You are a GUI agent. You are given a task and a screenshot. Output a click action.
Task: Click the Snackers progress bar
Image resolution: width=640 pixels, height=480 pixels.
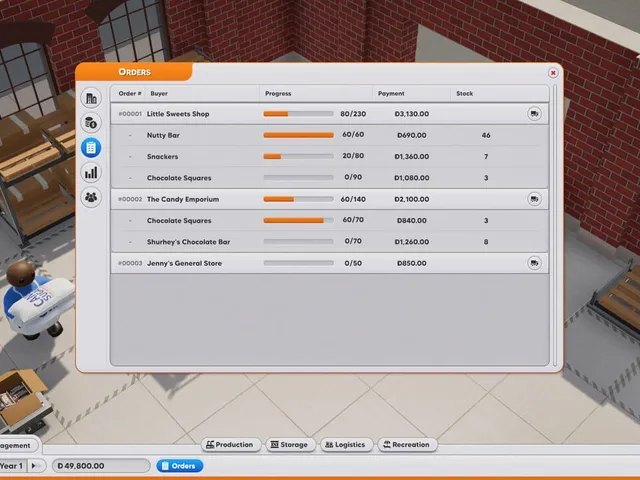click(298, 156)
